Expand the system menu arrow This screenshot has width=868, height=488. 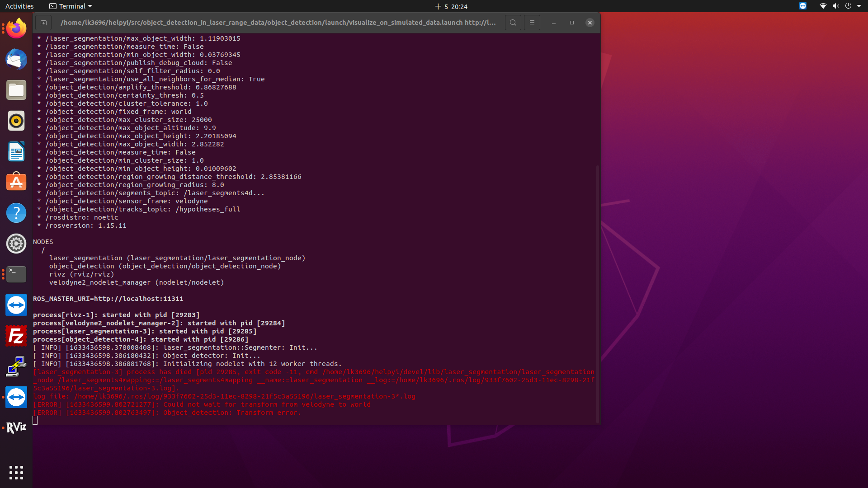(859, 6)
